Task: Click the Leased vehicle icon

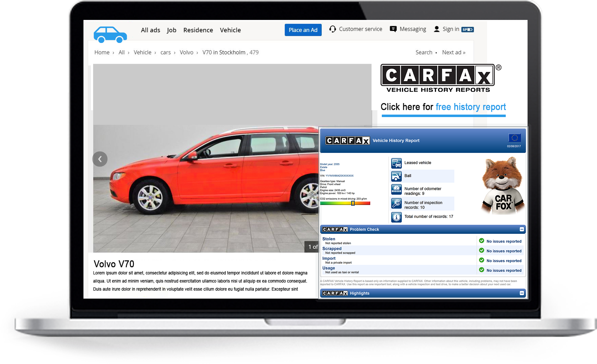Action: click(396, 163)
